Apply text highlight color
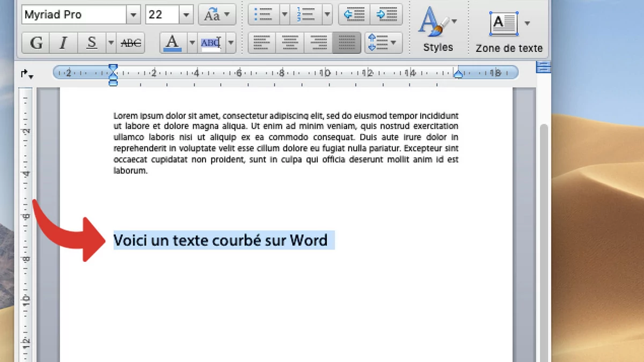 click(x=211, y=43)
